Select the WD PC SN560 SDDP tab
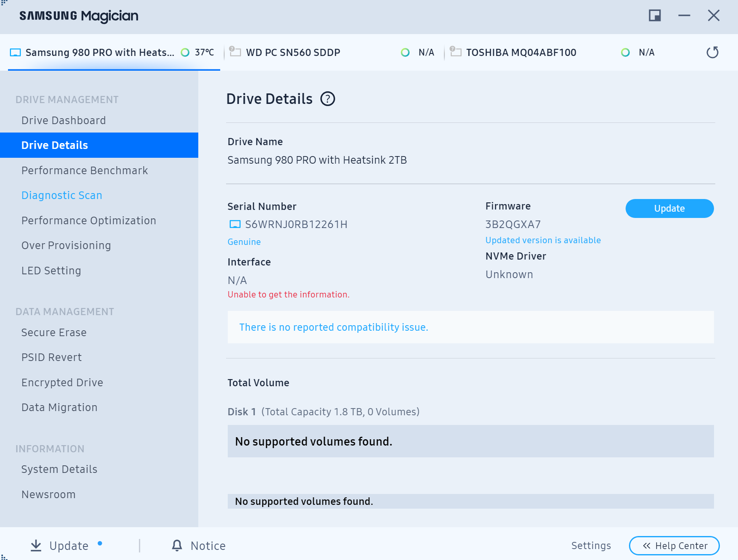Image resolution: width=738 pixels, height=560 pixels. click(x=334, y=53)
